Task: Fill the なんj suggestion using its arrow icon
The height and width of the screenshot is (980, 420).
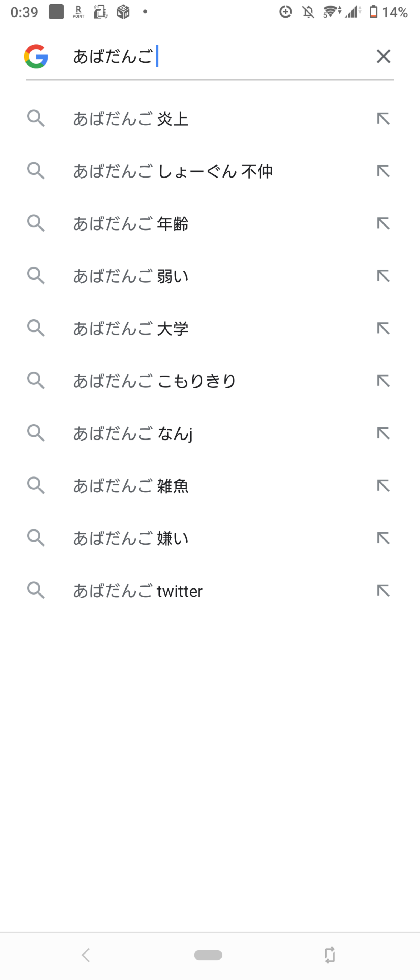Action: point(384,433)
